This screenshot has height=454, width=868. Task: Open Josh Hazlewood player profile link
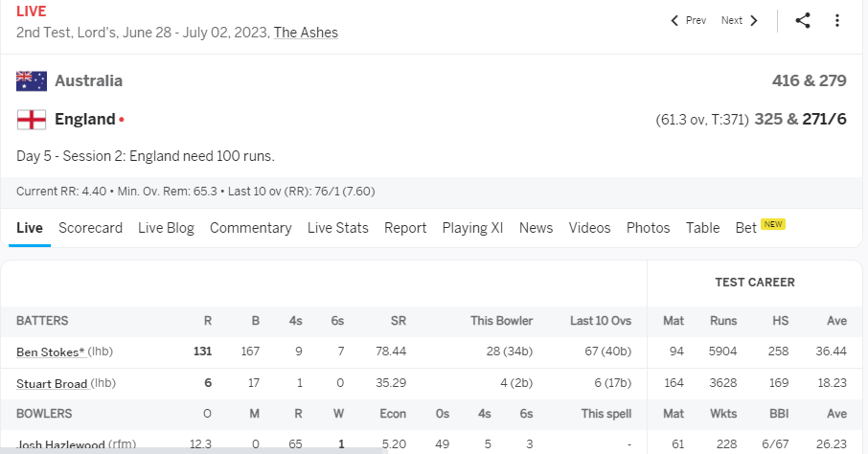pos(60,444)
